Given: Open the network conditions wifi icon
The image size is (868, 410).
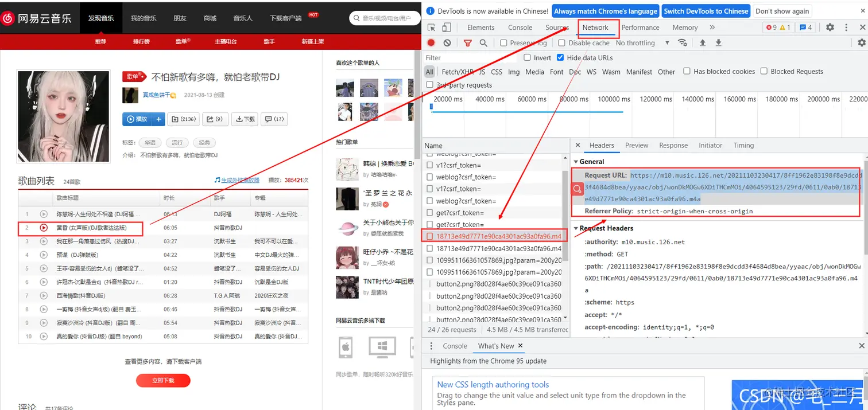Looking at the screenshot, I should click(683, 42).
